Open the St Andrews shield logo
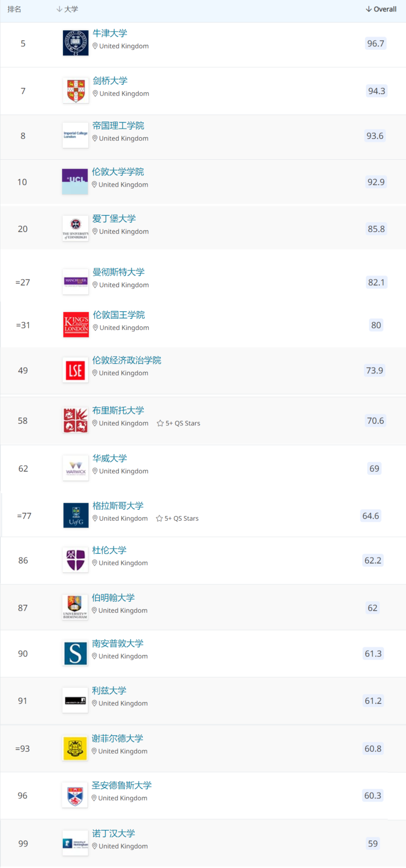The image size is (406, 868). (x=74, y=795)
